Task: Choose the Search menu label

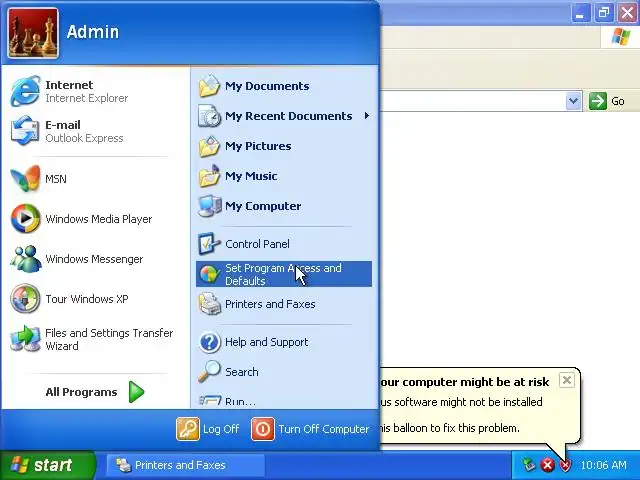Action: [242, 372]
